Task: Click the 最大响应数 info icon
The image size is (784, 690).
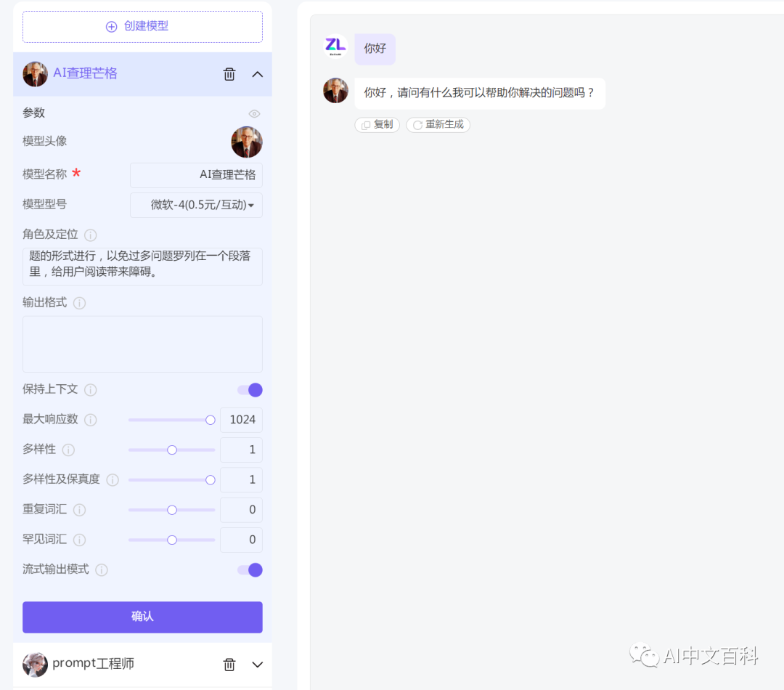Action: tap(90, 420)
